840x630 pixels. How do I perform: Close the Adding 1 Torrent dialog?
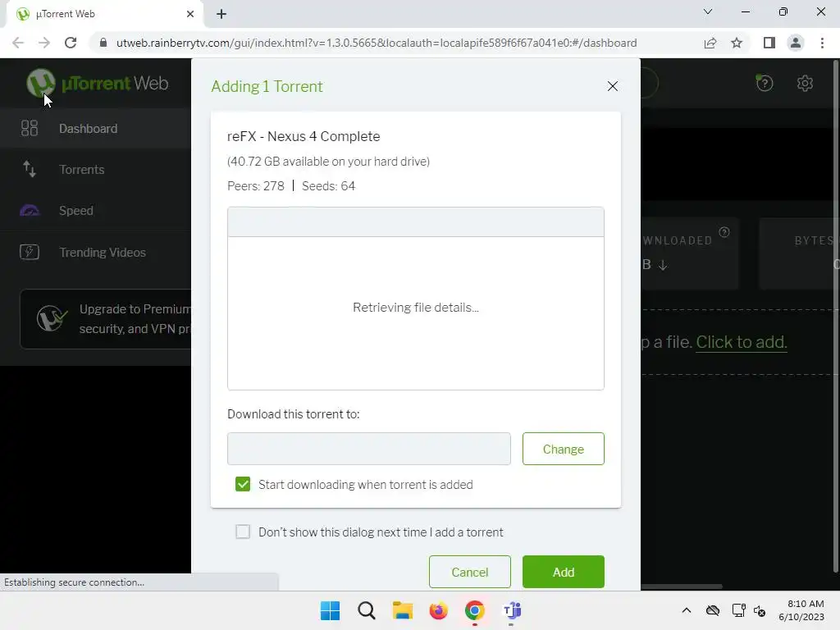(x=613, y=86)
